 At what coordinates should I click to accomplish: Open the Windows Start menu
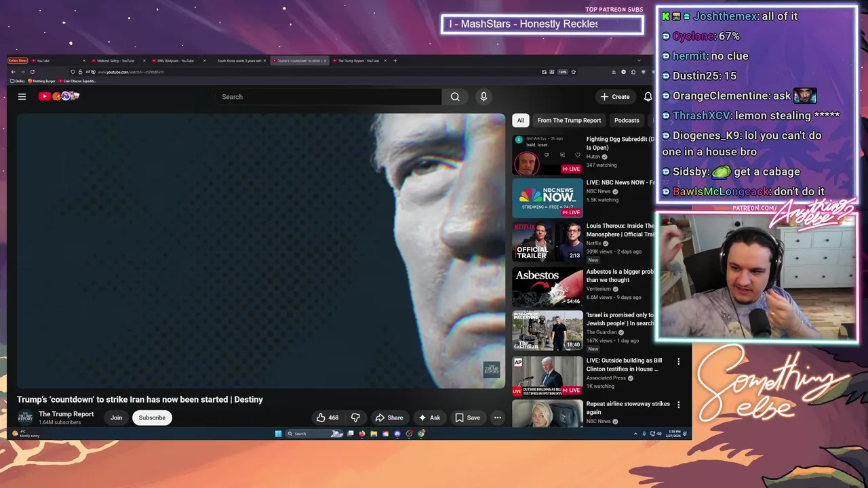point(278,434)
